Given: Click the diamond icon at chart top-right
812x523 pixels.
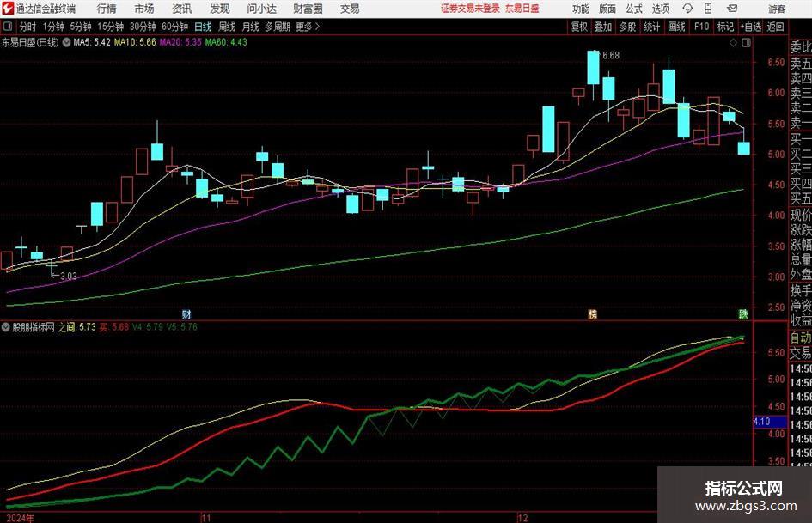Looking at the screenshot, I should [x=733, y=43].
